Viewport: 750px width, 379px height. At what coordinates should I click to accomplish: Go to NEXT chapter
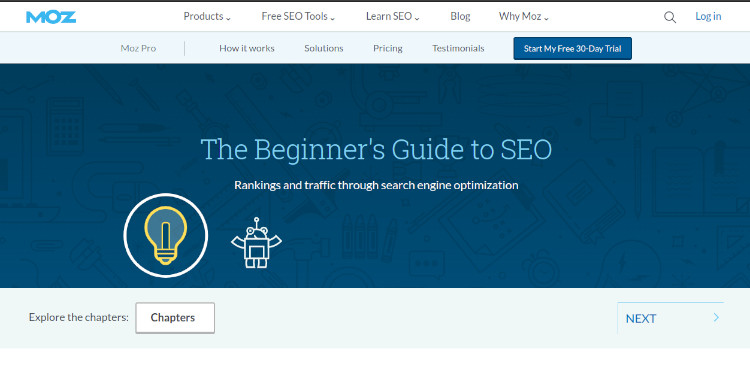click(671, 318)
